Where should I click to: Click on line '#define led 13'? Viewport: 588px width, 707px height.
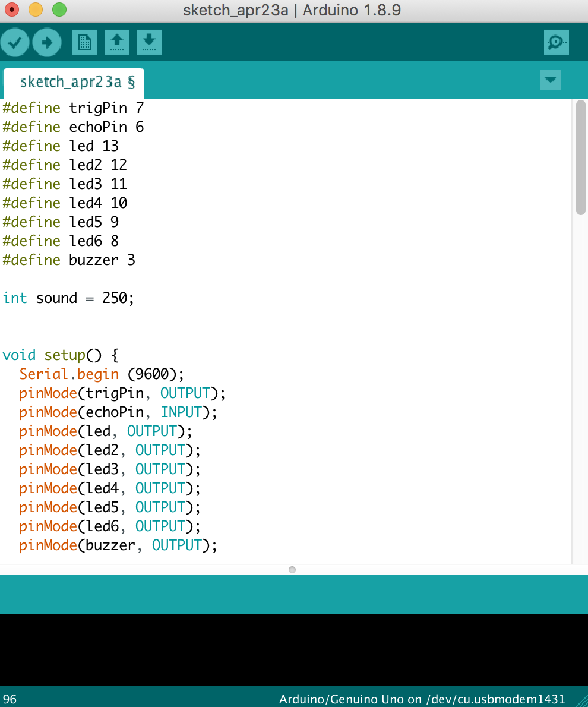pyautogui.click(x=61, y=146)
